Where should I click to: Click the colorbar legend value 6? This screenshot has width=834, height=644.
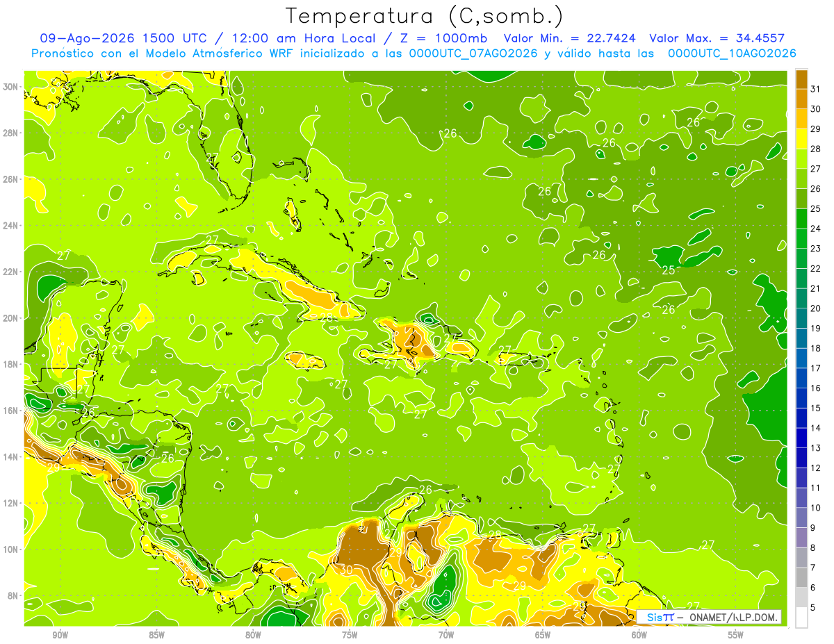[813, 588]
